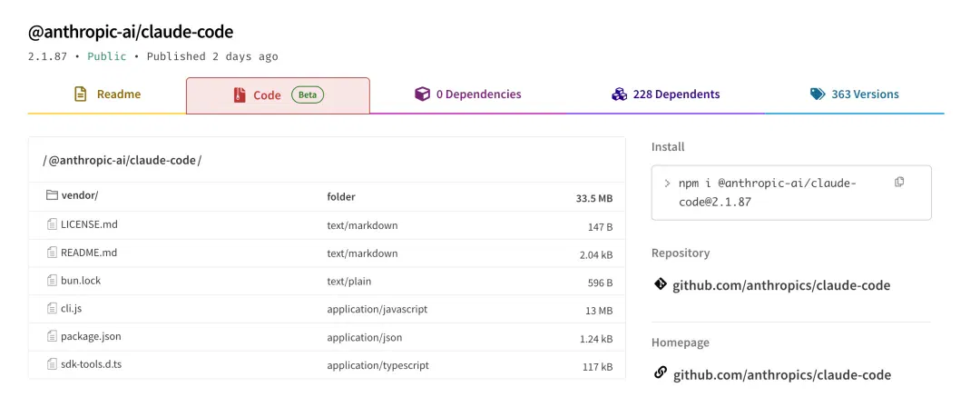Screen dimensions: 980x407
Task: Open the bun.lock file
Action: tap(81, 281)
